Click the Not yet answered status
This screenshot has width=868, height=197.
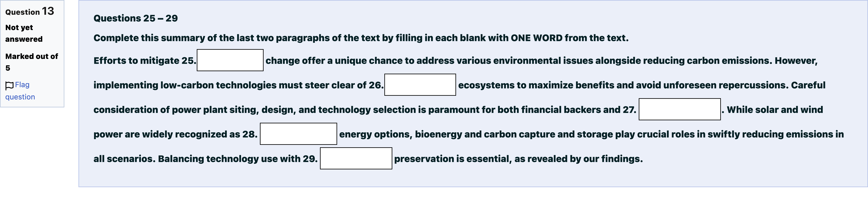[x=24, y=33]
